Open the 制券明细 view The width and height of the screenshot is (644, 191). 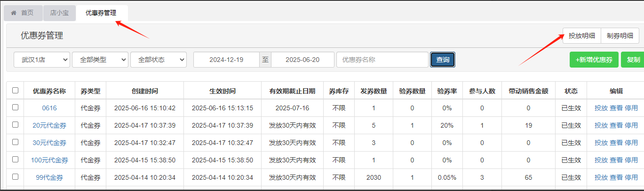tap(620, 35)
